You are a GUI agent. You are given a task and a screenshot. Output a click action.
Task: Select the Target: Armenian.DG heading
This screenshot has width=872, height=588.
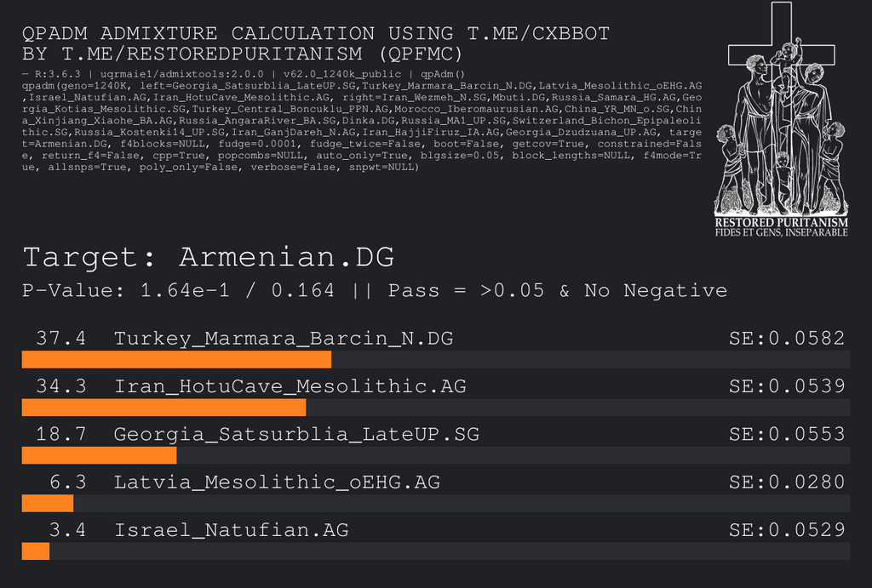(x=209, y=258)
